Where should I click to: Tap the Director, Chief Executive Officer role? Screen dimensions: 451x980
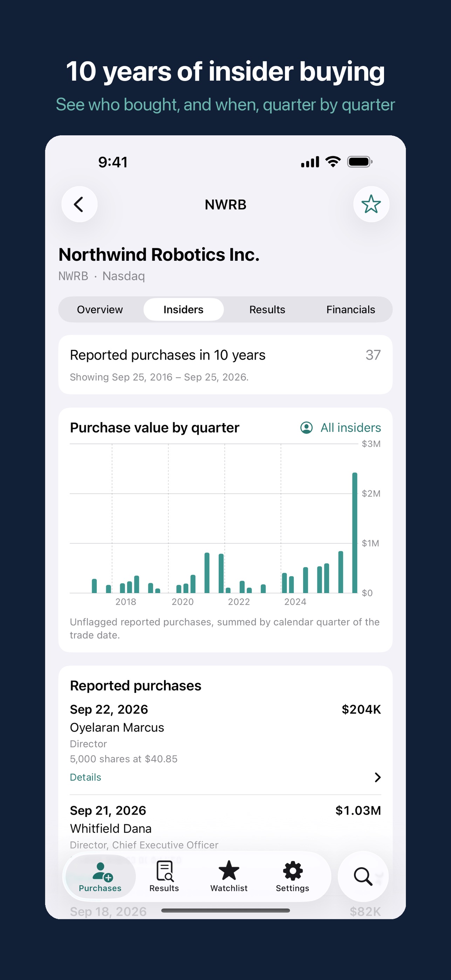click(x=144, y=845)
